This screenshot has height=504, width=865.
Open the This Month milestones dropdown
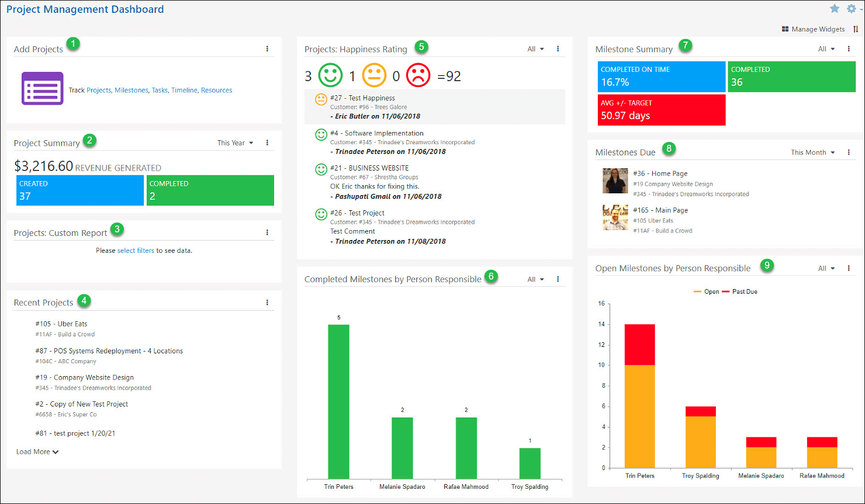812,152
